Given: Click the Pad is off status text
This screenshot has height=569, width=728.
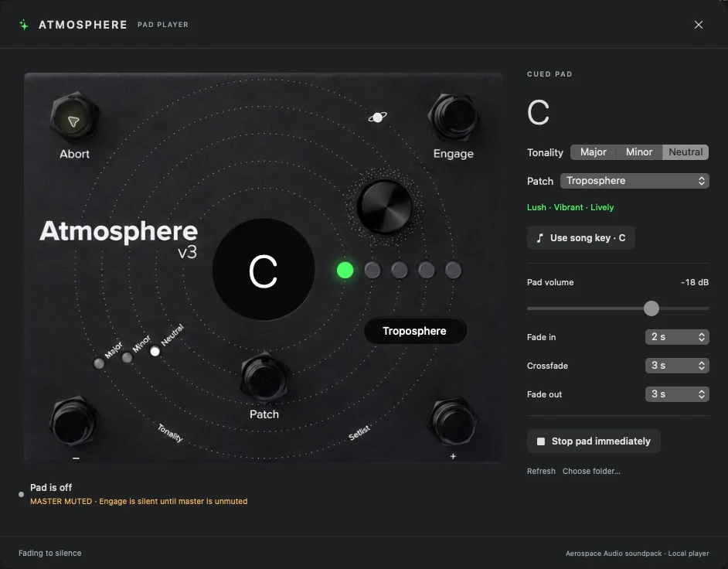Looking at the screenshot, I should click(x=51, y=488).
